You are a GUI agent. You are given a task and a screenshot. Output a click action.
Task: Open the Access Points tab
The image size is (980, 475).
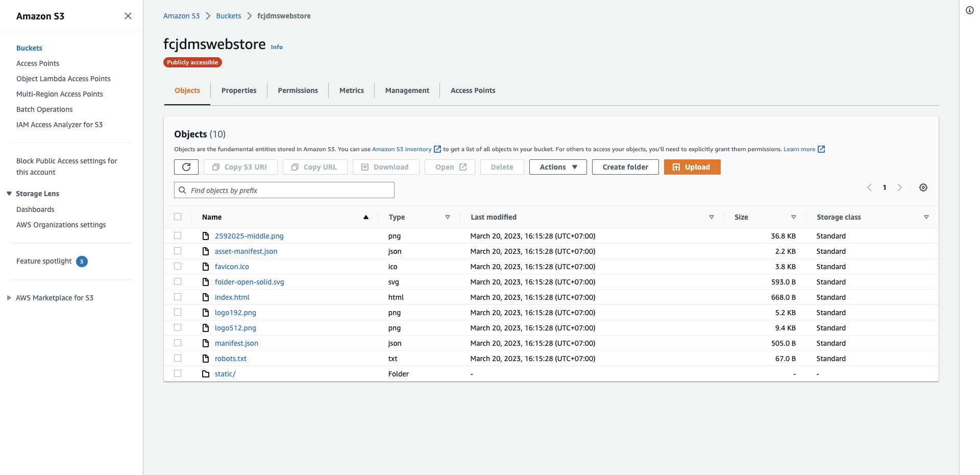473,90
